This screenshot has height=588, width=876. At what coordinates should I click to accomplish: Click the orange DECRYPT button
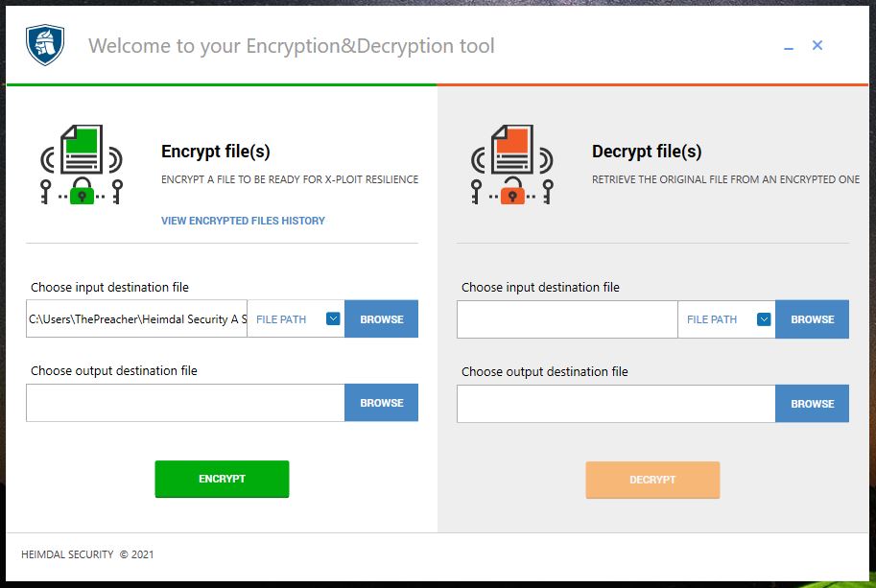[x=652, y=480]
